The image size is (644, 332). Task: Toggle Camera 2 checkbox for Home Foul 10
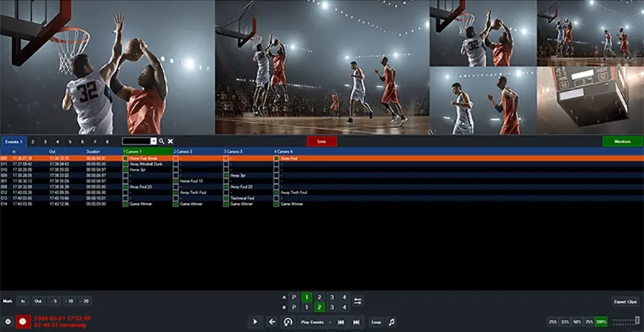pos(176,181)
